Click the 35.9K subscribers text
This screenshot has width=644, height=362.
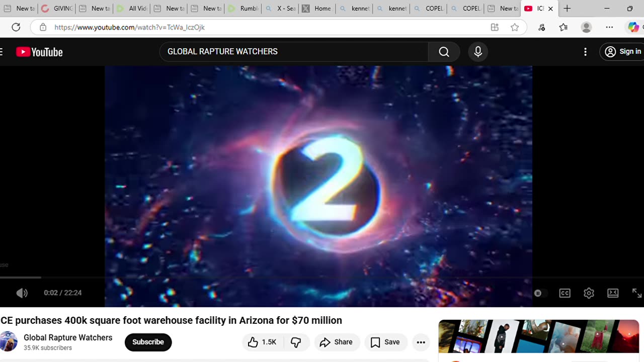48,348
